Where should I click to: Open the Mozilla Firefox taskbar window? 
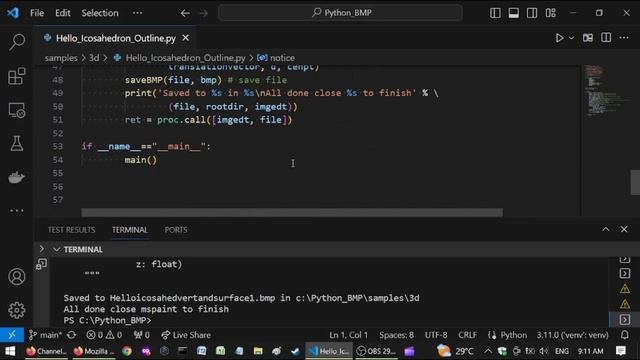(x=94, y=351)
